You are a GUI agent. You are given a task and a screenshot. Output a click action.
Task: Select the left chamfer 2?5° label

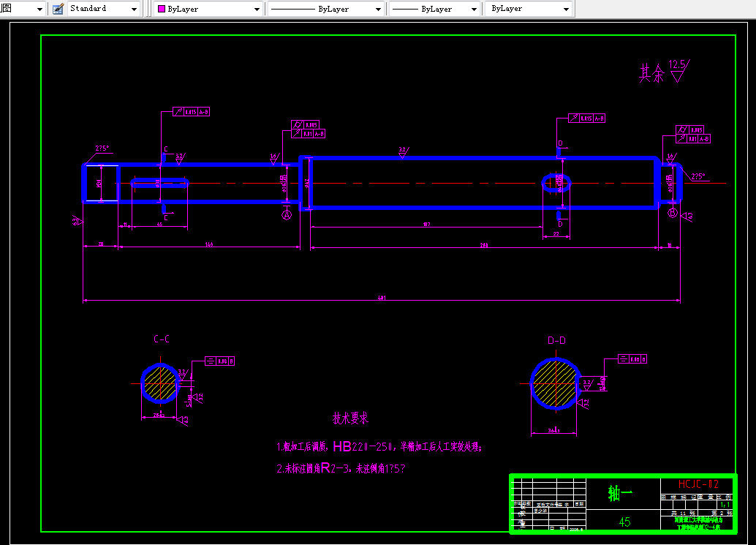click(102, 149)
